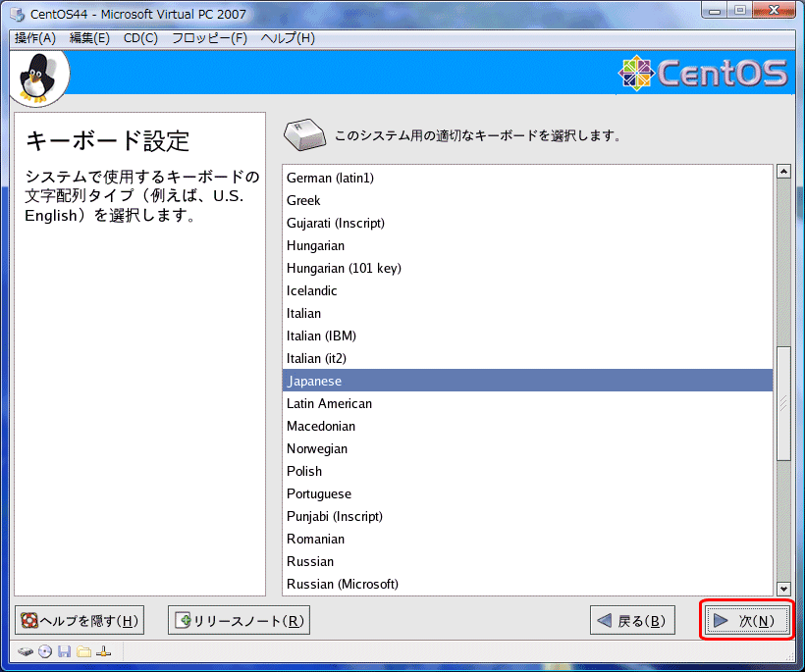Open the ヘルプ(H) menu

288,38
